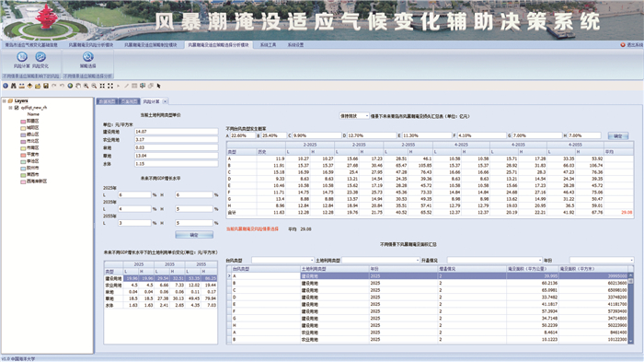Click 确定 button under GDP growth inputs
Screen dimensions: 644x362
coord(194,235)
